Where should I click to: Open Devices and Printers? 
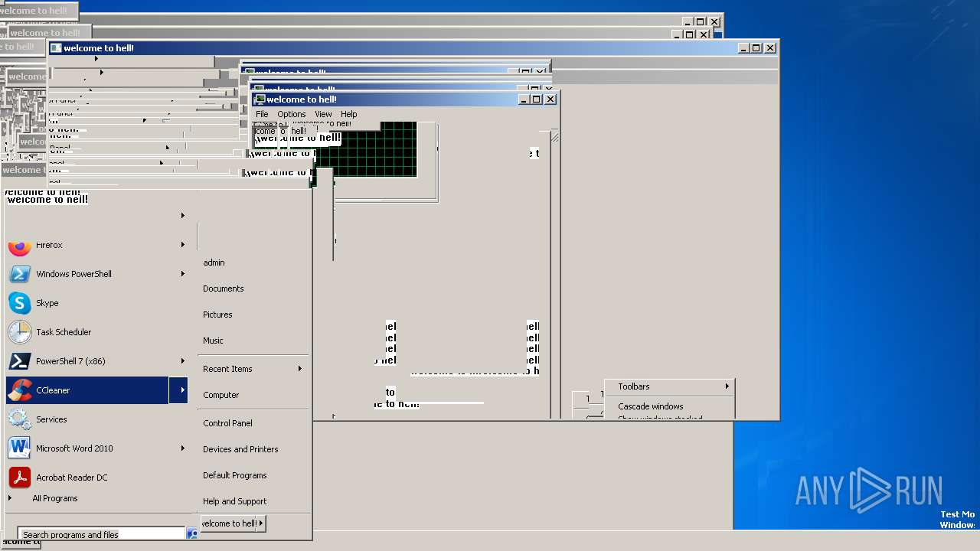[x=240, y=449]
